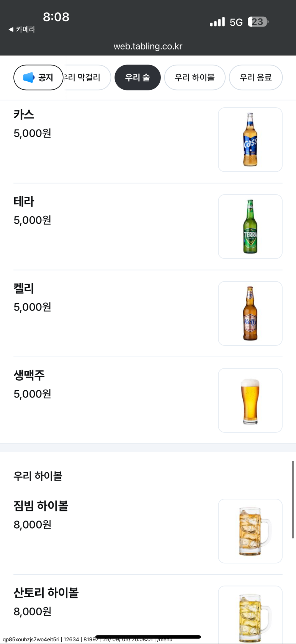The width and height of the screenshot is (296, 644).
Task: Open the Cass beer bottle image
Action: point(250,140)
